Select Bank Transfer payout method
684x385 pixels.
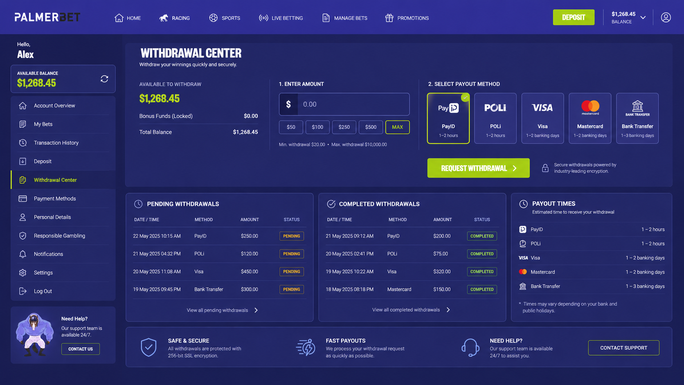click(x=637, y=118)
